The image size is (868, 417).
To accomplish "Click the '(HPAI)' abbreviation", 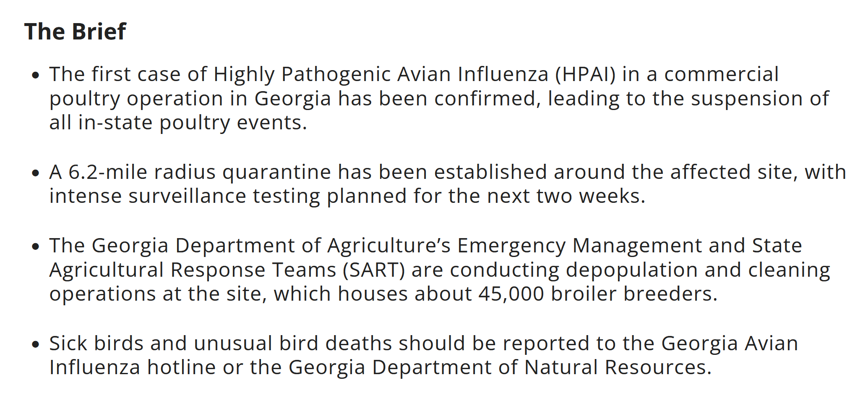I will (586, 75).
